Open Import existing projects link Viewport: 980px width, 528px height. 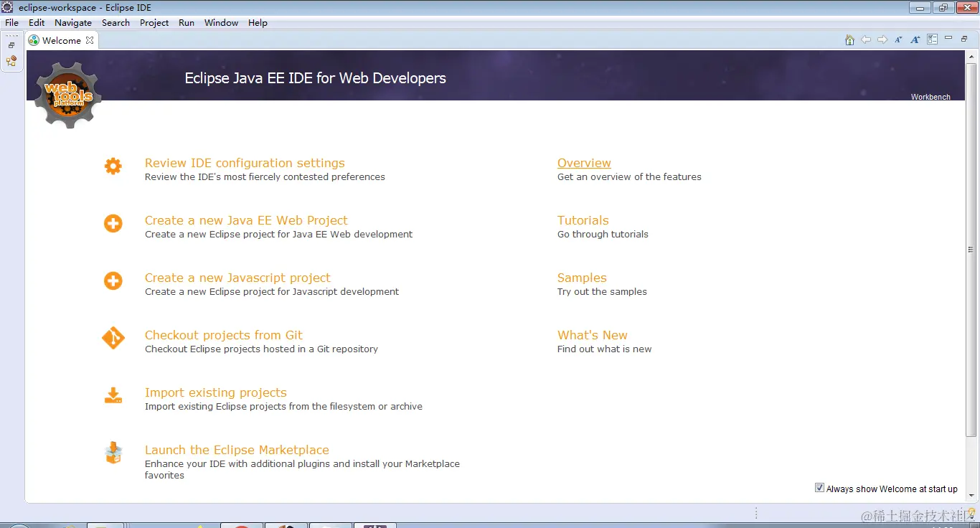[216, 392]
